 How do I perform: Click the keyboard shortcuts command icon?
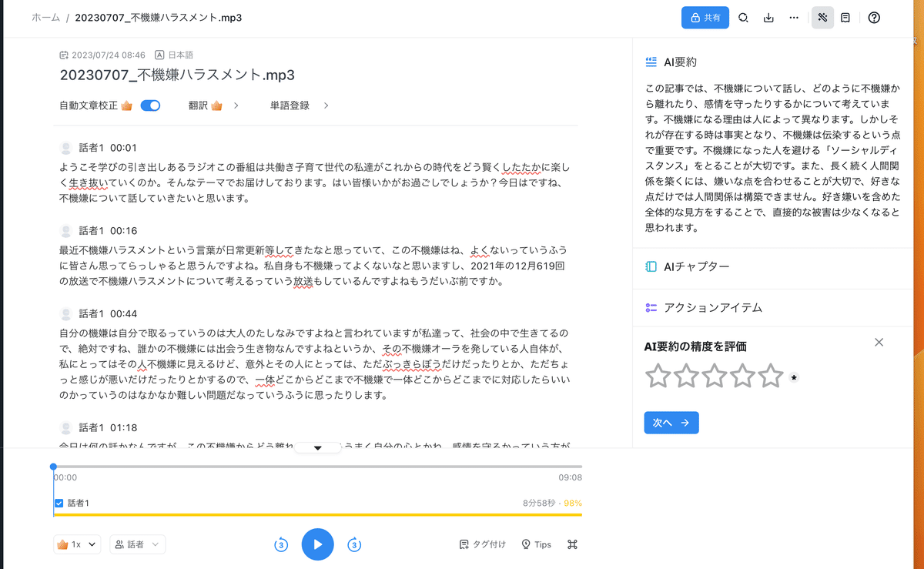pyautogui.click(x=572, y=544)
